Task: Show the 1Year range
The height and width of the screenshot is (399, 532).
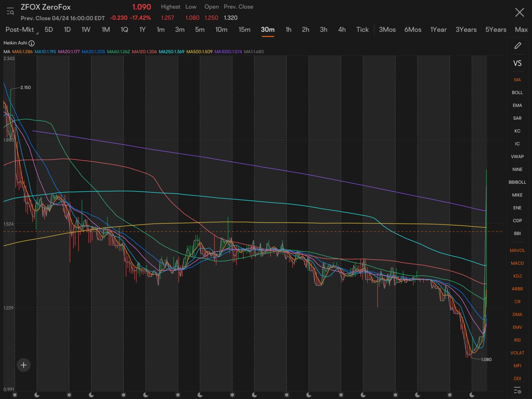Action: click(439, 30)
